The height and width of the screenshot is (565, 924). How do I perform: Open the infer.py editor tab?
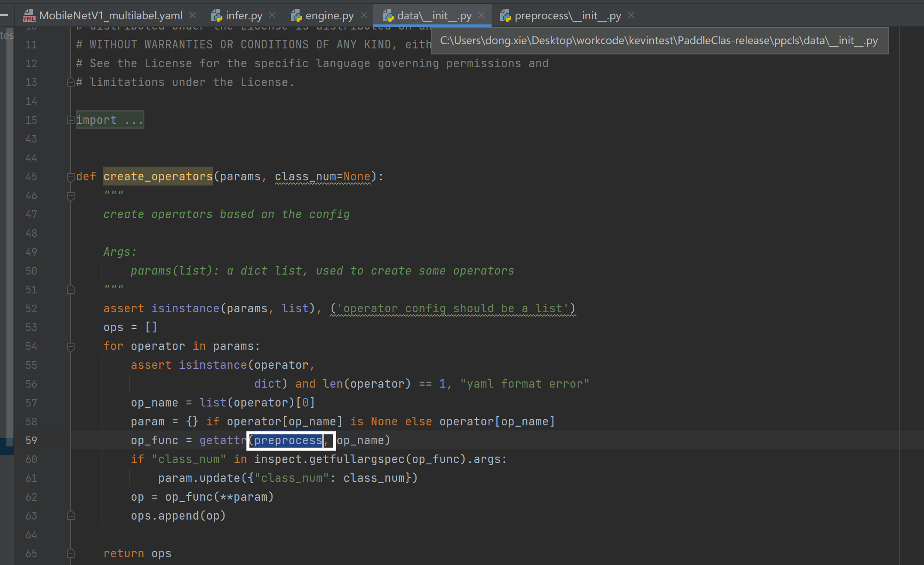click(244, 16)
